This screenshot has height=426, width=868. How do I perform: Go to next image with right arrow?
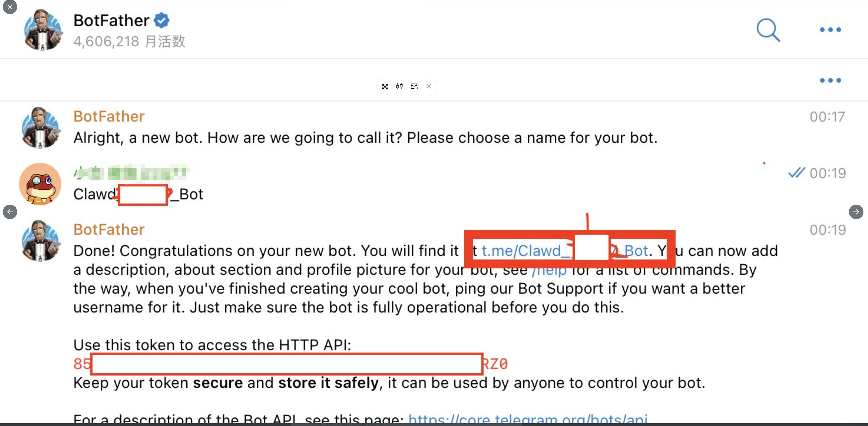pyautogui.click(x=856, y=212)
